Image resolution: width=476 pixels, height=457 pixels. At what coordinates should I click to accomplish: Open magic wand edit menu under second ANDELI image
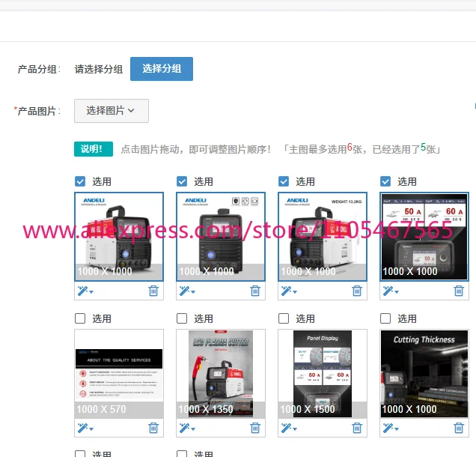tap(187, 291)
